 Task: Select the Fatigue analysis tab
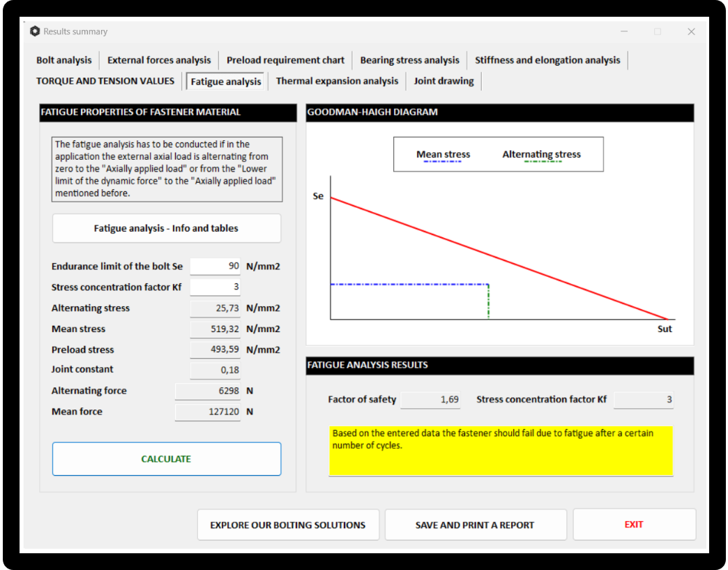click(x=226, y=82)
